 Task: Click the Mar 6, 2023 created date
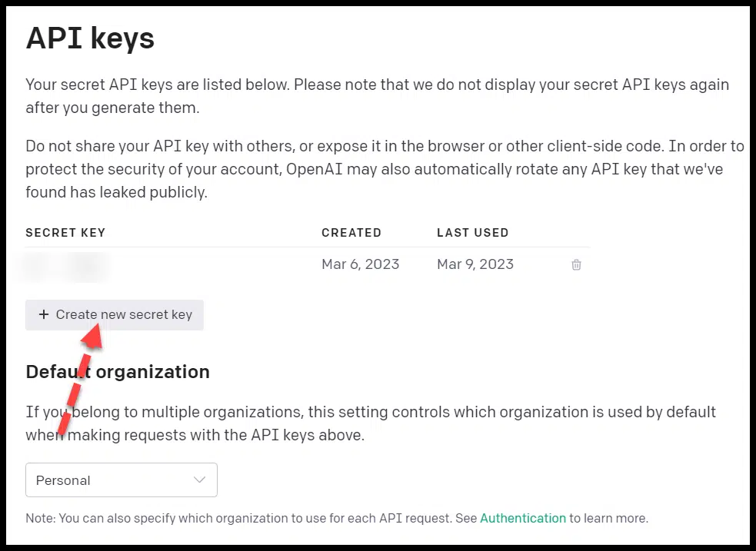pos(360,264)
